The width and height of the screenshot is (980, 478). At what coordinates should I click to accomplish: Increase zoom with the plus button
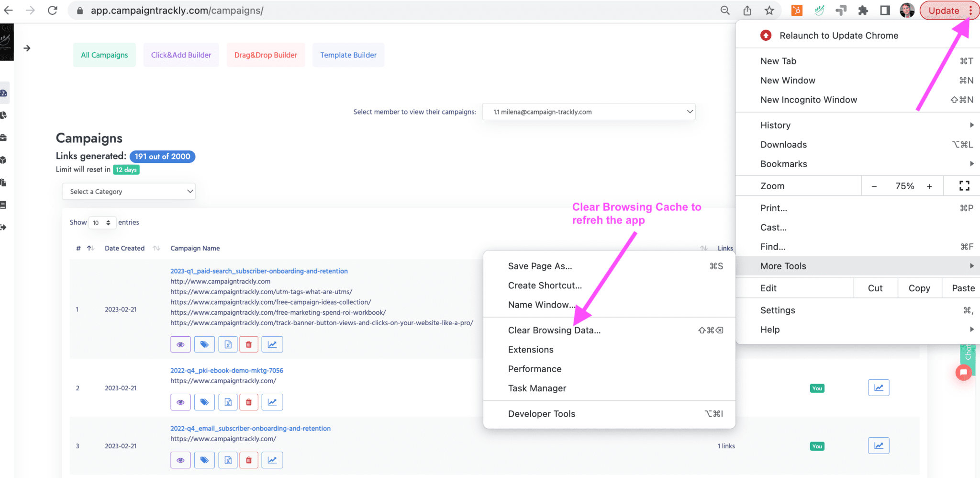click(x=929, y=186)
